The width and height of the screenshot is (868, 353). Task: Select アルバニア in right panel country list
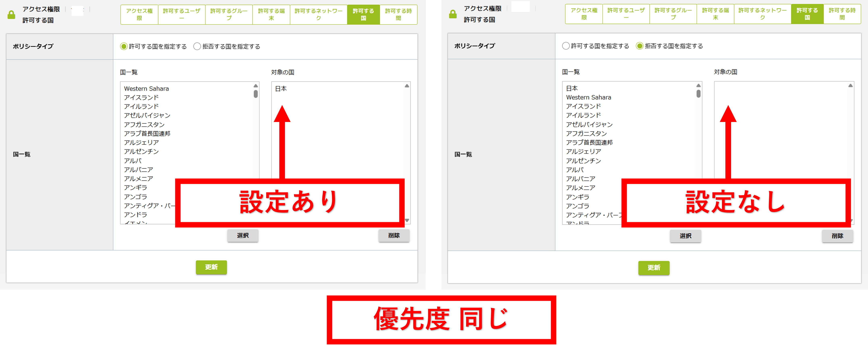(x=581, y=179)
